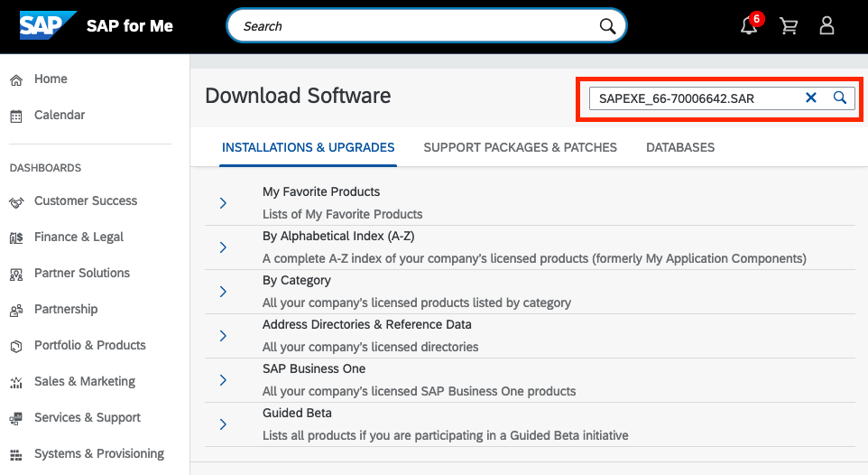The width and height of the screenshot is (868, 475).
Task: Click the 'Download Software' heading
Action: pos(298,96)
